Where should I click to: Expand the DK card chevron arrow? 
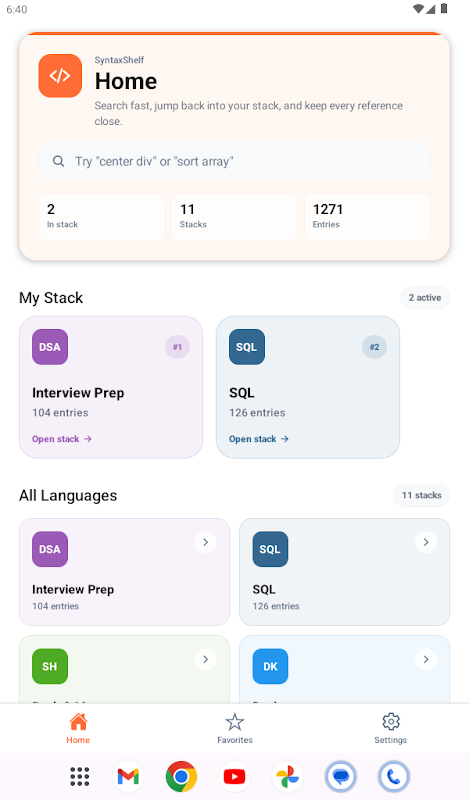point(426,660)
